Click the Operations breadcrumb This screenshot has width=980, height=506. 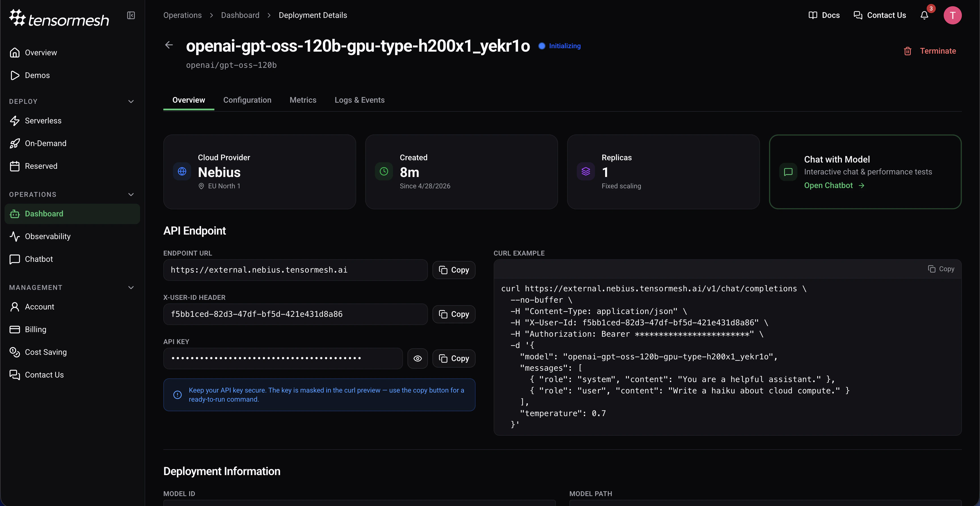click(x=183, y=15)
